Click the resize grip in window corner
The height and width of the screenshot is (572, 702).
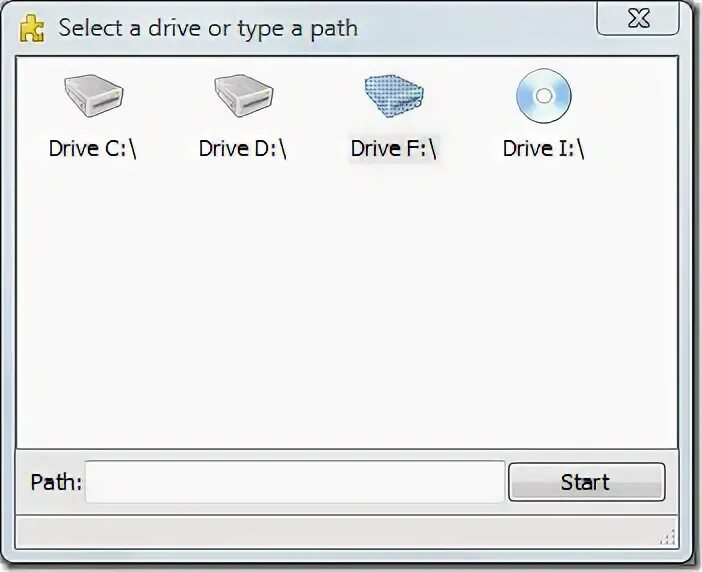click(668, 537)
